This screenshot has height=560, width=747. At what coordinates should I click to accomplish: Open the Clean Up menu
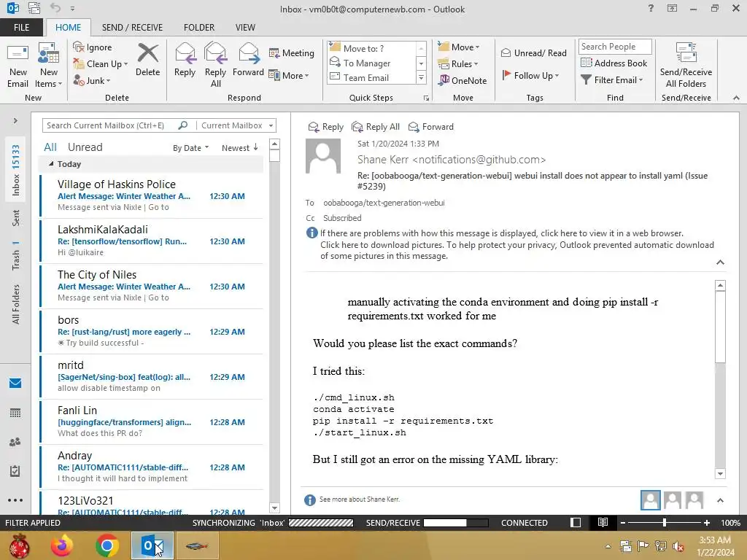(x=101, y=63)
